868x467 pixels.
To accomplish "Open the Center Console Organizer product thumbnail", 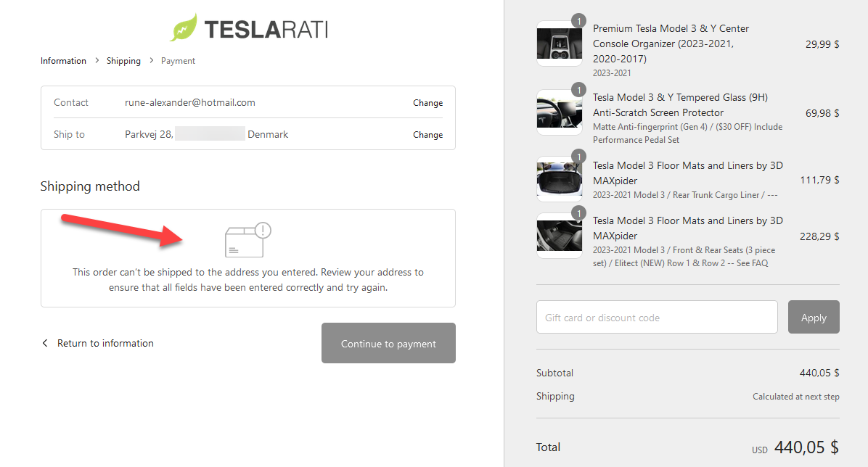I will (x=559, y=44).
